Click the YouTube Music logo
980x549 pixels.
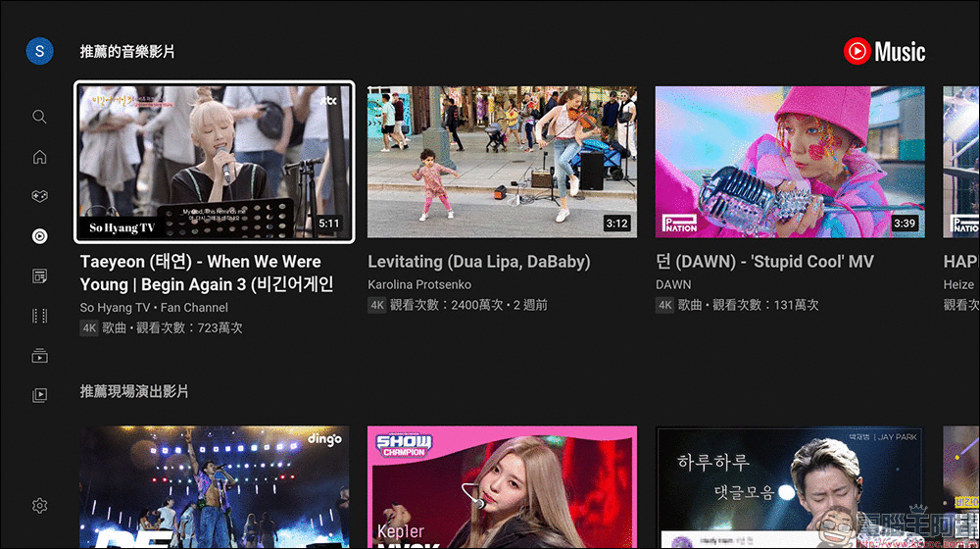pos(884,51)
